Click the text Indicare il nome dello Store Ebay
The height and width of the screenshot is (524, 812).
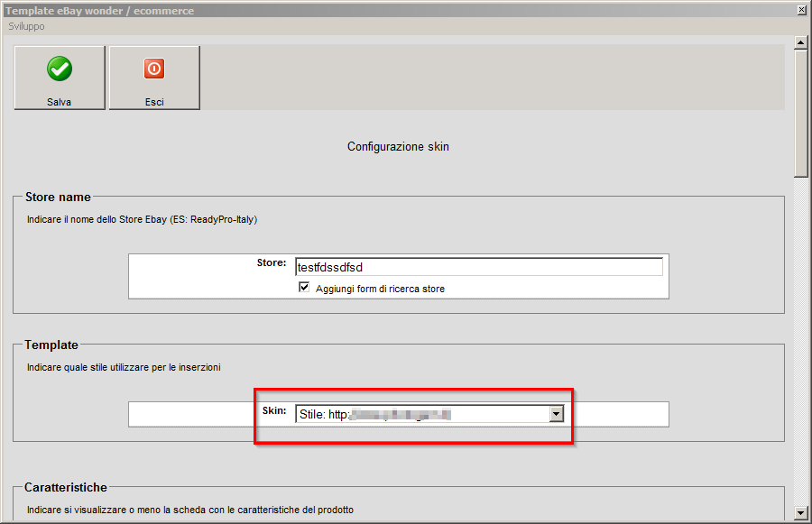pos(142,219)
